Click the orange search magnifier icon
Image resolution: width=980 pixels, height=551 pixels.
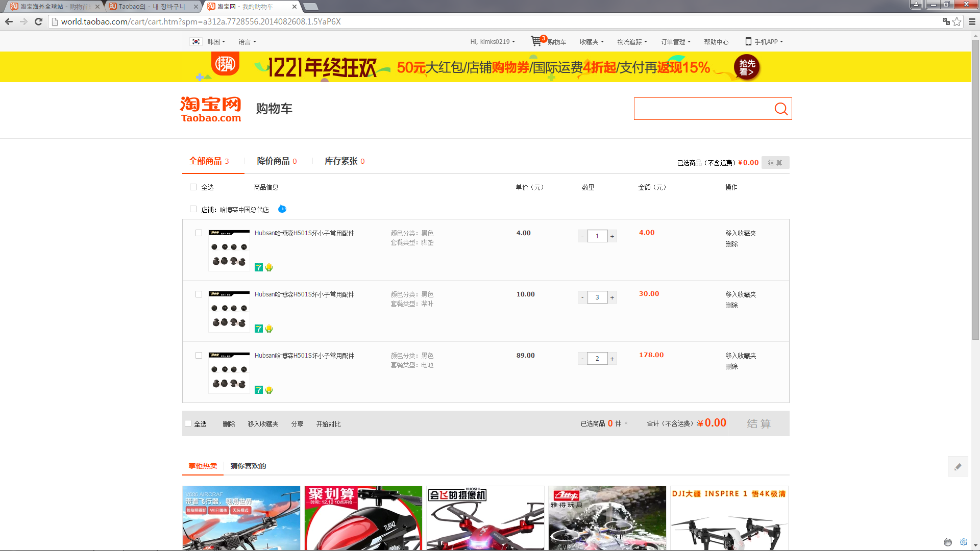[x=780, y=109]
